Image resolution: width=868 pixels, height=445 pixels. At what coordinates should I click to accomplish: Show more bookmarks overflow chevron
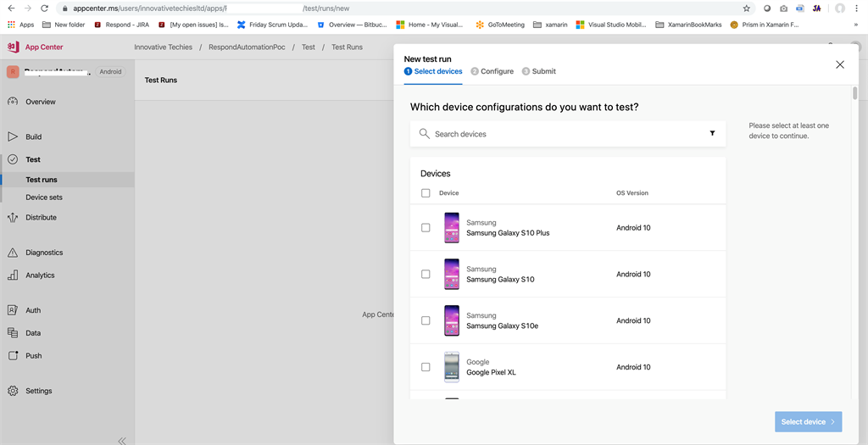[x=856, y=25]
